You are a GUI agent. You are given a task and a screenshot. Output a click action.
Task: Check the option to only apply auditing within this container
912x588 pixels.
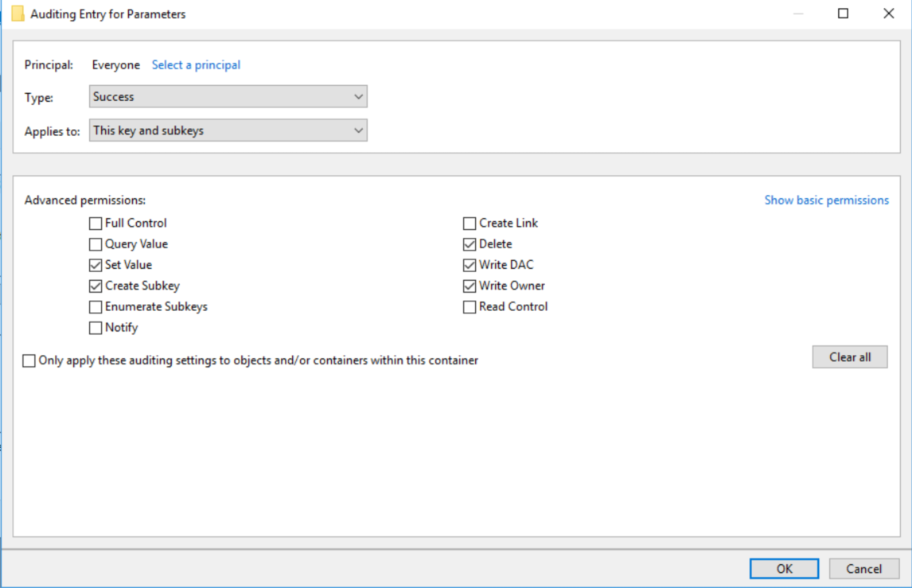point(29,360)
